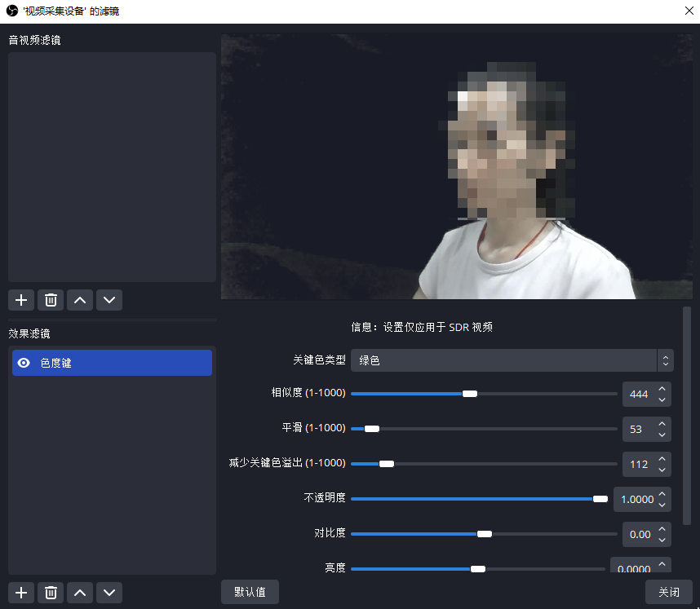Screen dimensions: 700x609
Task: Remove selected audio/video filter trash icon
Action: click(x=51, y=300)
